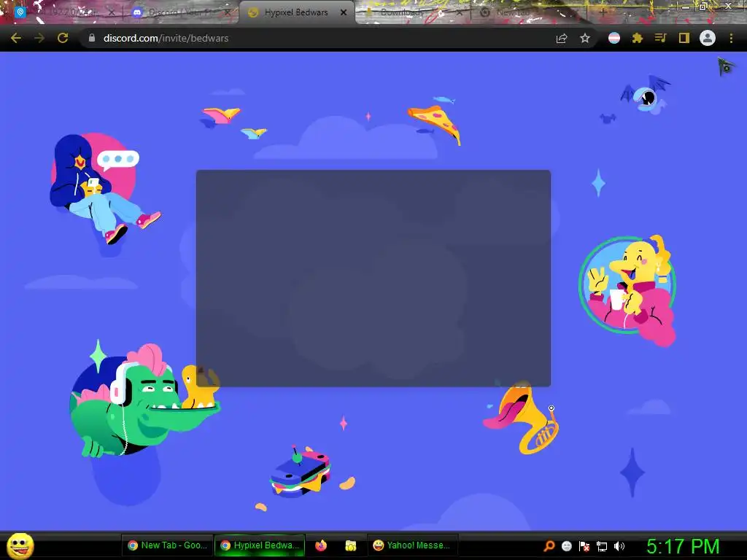Click the grey smiley tray icon
Screen dimensions: 747x560
pos(566,545)
